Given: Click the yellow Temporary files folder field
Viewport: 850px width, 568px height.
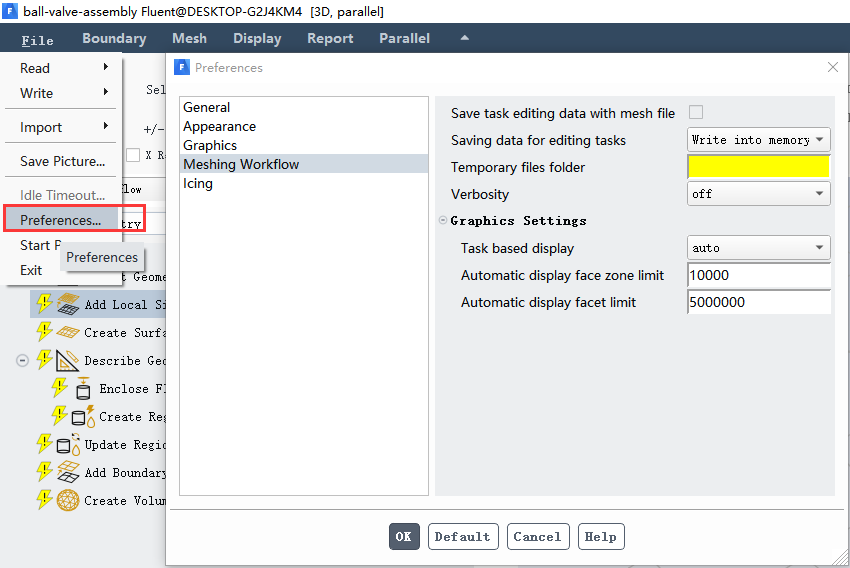Looking at the screenshot, I should [x=758, y=166].
